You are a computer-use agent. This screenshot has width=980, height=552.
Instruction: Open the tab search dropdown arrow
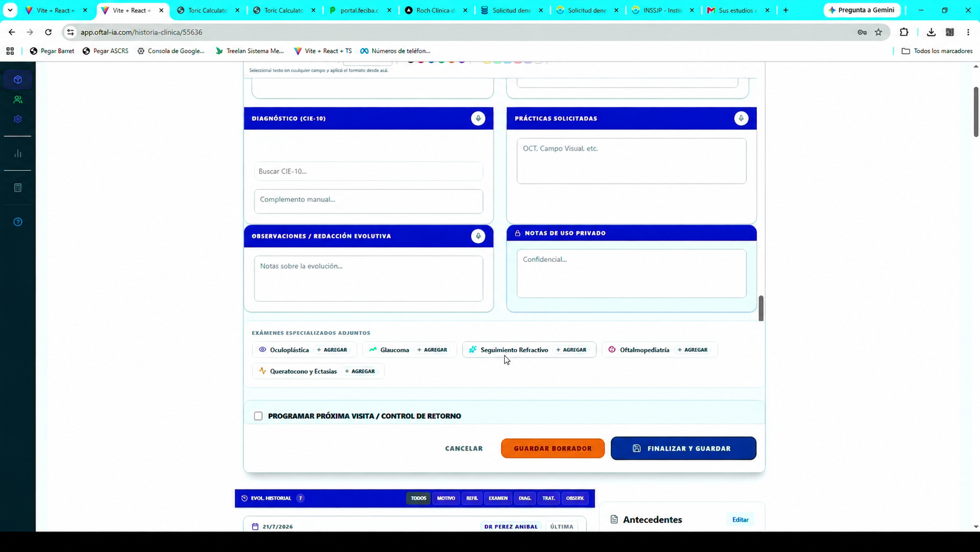pos(10,10)
